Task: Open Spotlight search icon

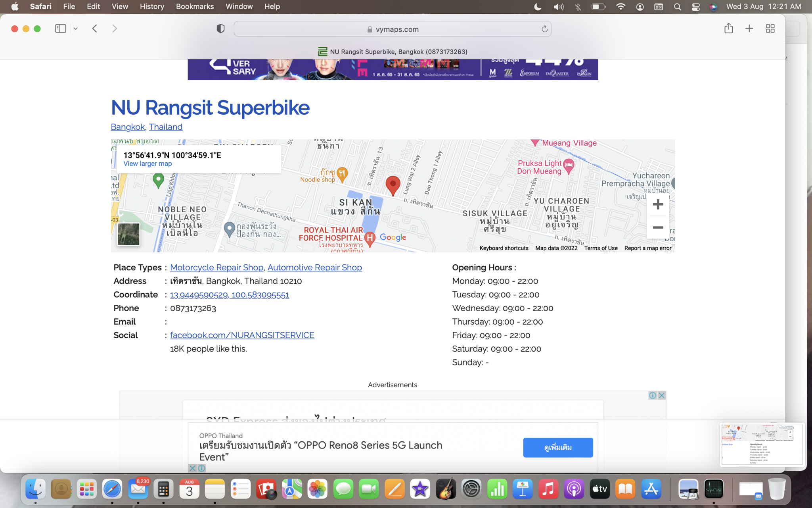Action: point(677,6)
